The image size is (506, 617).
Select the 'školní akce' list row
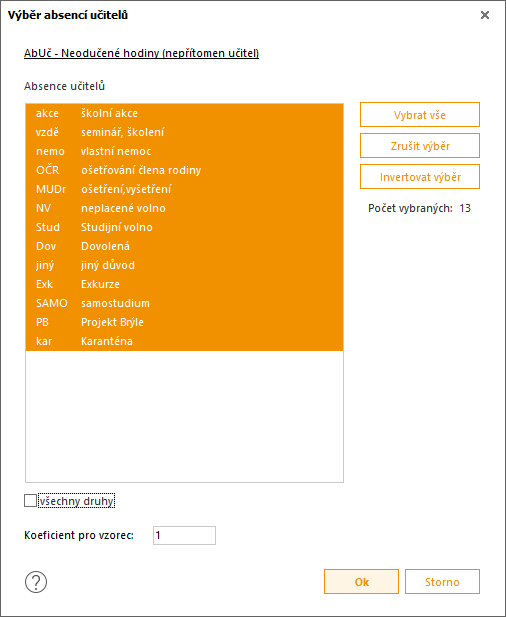coord(184,113)
